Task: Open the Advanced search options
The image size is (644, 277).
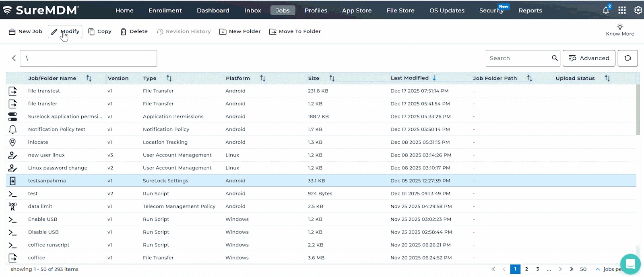Action: pyautogui.click(x=588, y=58)
